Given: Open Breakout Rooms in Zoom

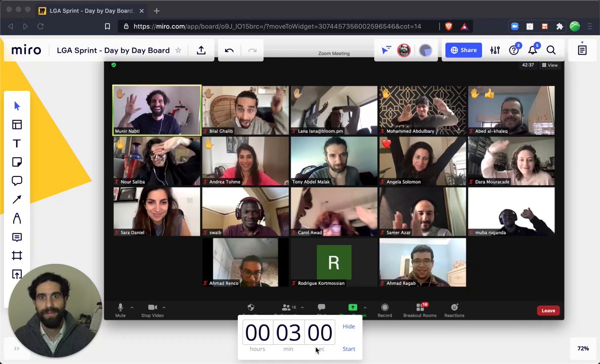Looking at the screenshot, I should [x=420, y=310].
